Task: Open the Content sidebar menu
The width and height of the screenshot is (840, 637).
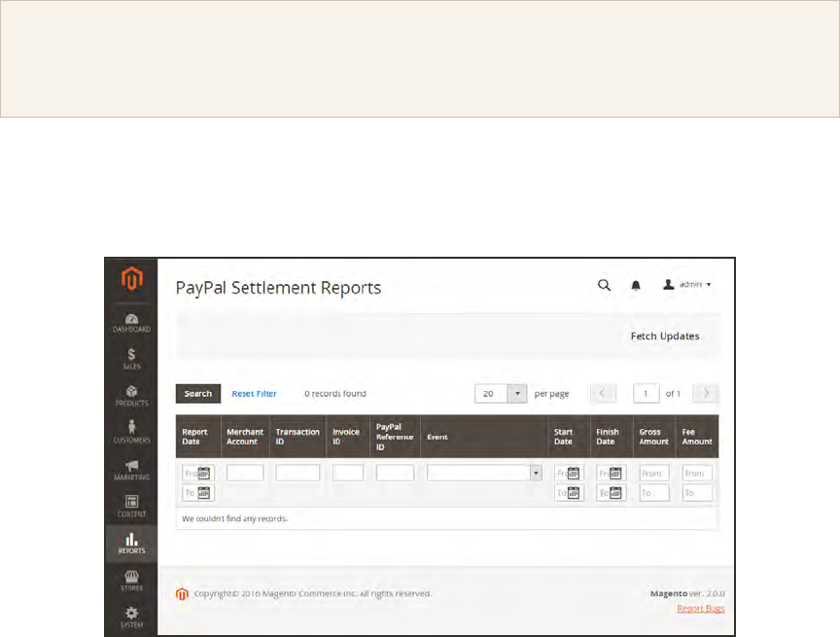Action: coord(131,507)
